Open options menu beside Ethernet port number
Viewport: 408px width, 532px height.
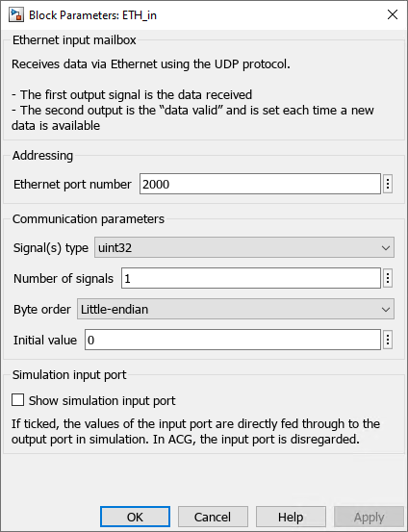tap(388, 184)
